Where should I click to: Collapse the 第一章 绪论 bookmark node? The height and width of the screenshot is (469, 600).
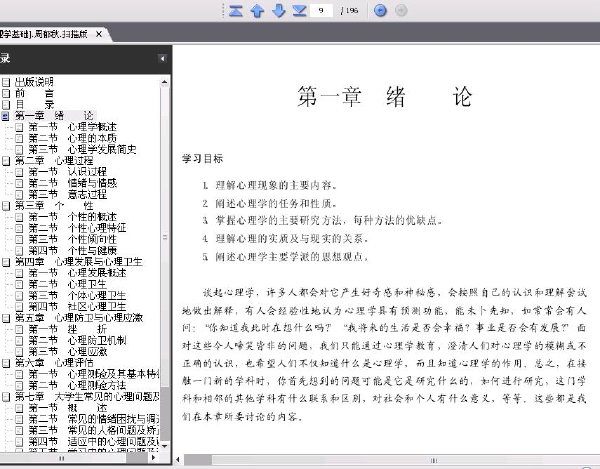[x=5, y=116]
